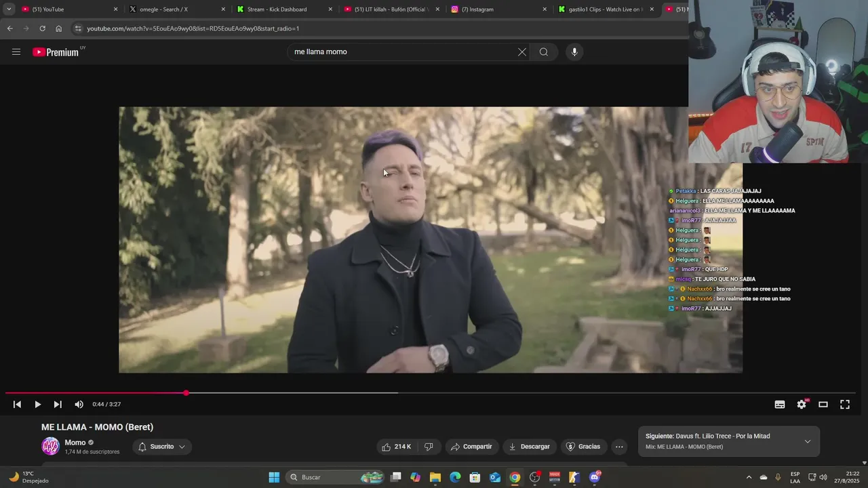Click the taskbar Buscar search box
This screenshot has height=488, width=868.
click(x=336, y=477)
